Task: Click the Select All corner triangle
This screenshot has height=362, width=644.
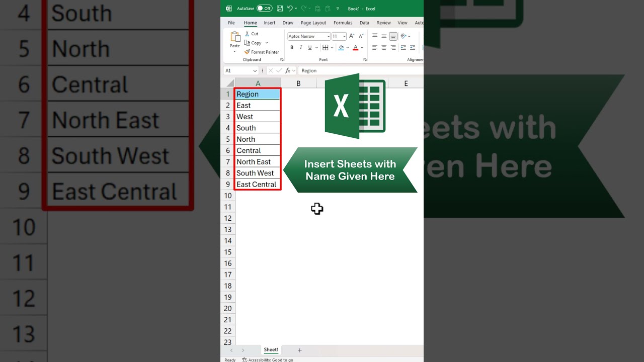Action: [229, 83]
